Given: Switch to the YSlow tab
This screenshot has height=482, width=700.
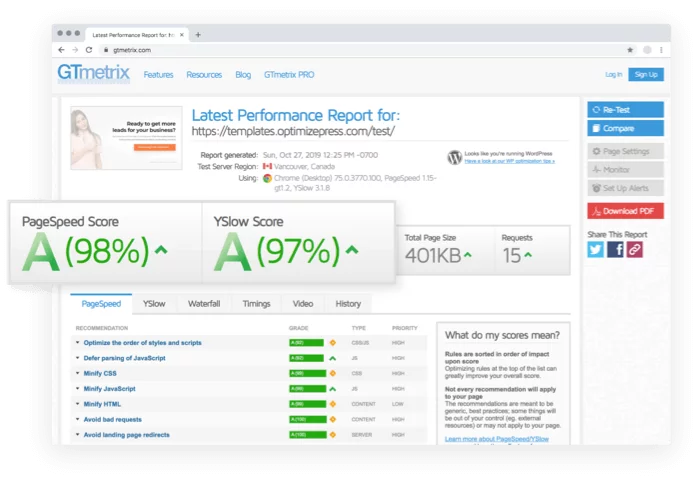Looking at the screenshot, I should [x=154, y=304].
